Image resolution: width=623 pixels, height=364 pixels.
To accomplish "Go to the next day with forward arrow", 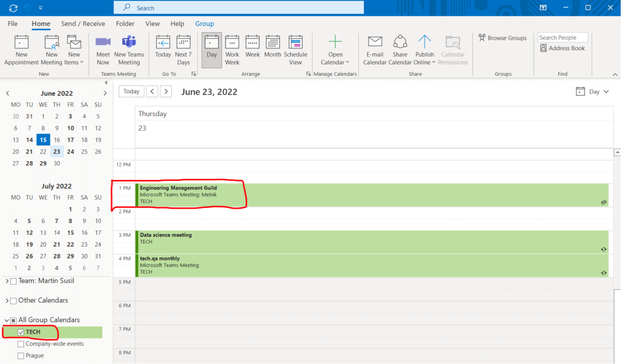I will [x=166, y=91].
